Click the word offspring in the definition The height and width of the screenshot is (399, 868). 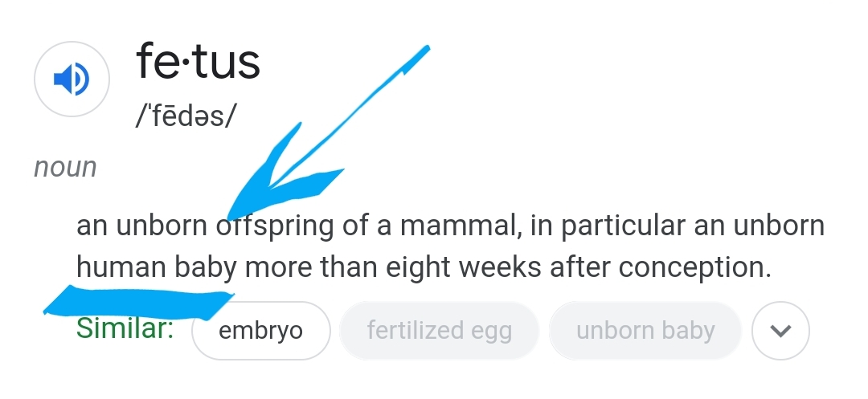[x=275, y=226]
